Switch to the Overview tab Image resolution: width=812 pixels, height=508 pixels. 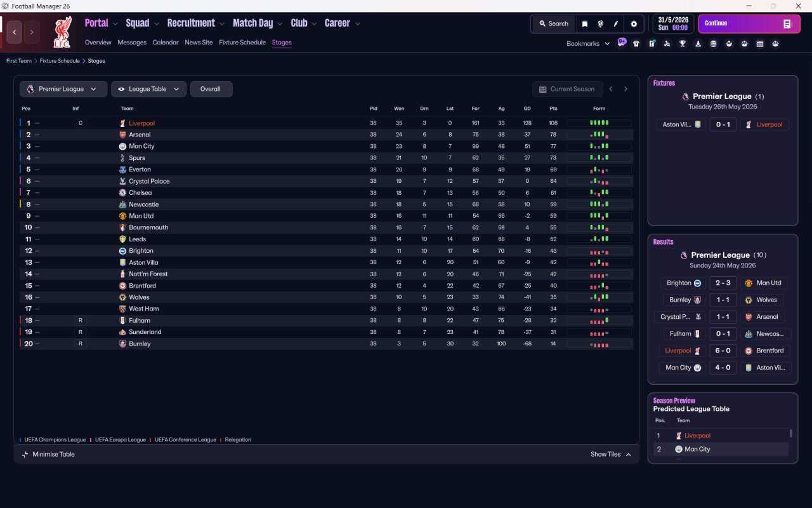(x=98, y=43)
